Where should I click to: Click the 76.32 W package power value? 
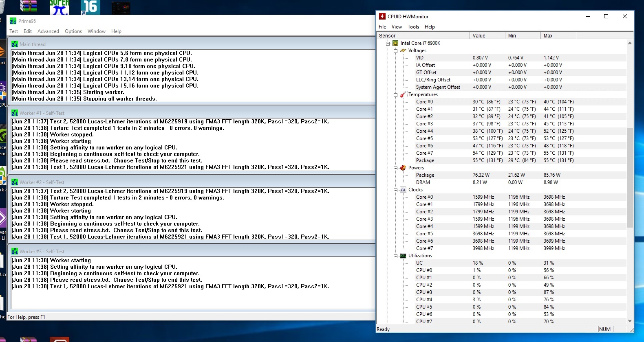point(481,175)
